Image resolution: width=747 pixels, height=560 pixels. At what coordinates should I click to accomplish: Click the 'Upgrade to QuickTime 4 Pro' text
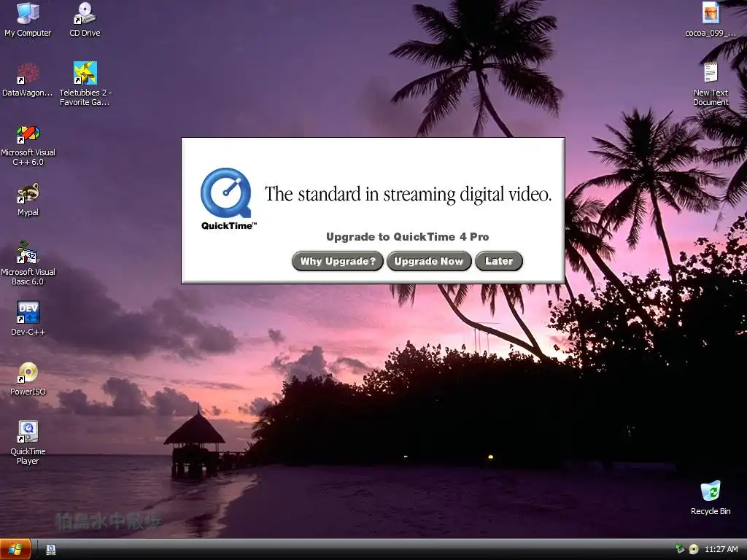[407, 237]
